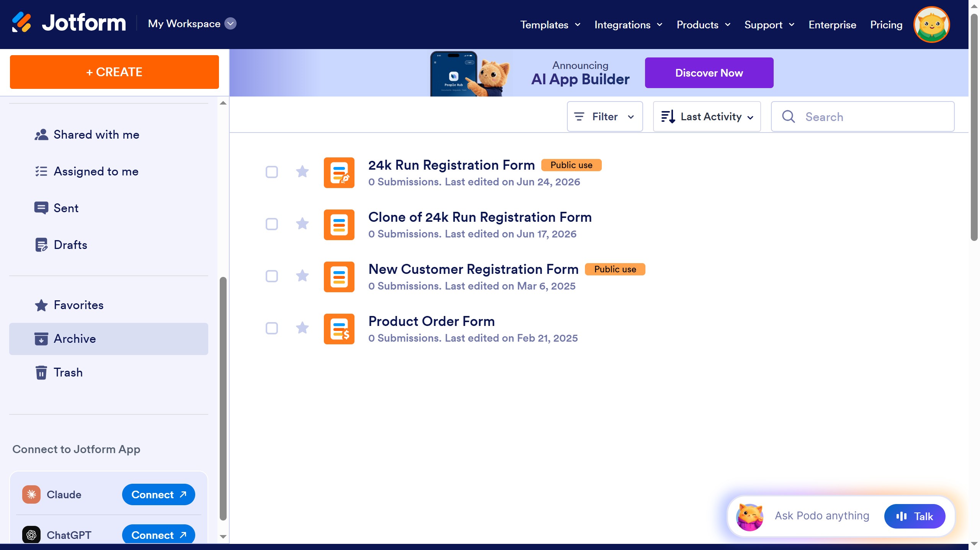Click the Assigned to me list icon
The height and width of the screenshot is (550, 980).
[41, 172]
